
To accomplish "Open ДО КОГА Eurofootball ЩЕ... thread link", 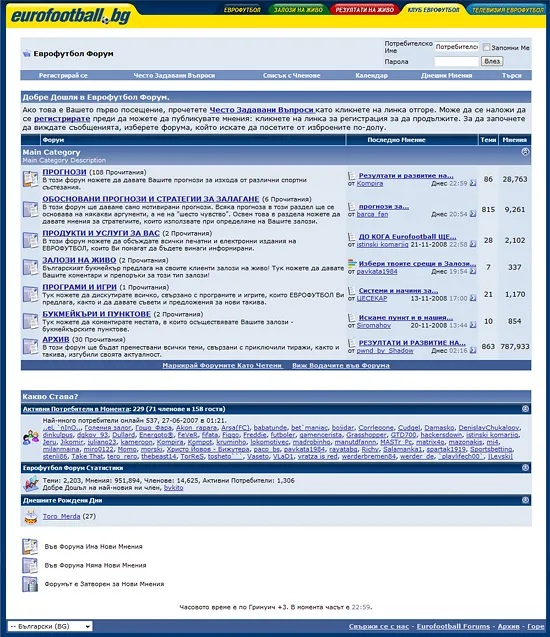I will coord(407,236).
